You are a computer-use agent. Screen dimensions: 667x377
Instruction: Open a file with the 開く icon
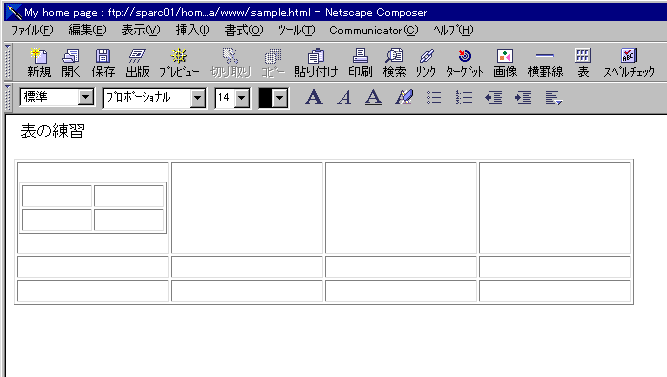point(71,63)
